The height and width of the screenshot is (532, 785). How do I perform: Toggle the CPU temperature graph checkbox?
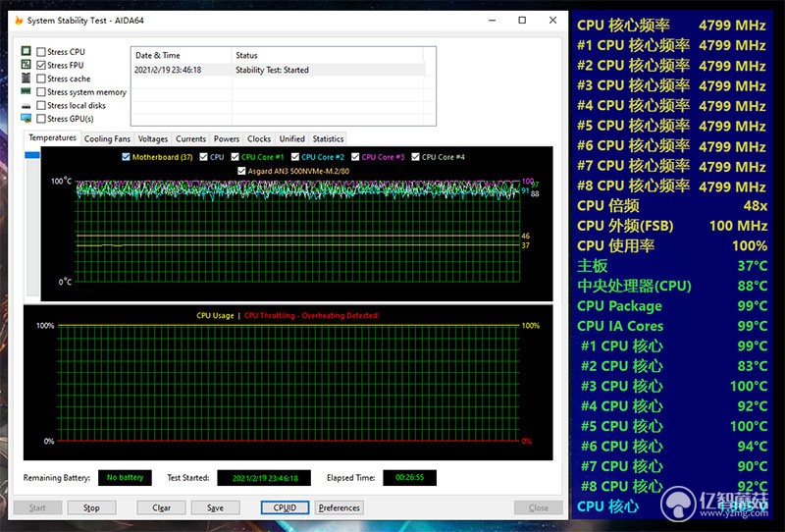pos(203,157)
